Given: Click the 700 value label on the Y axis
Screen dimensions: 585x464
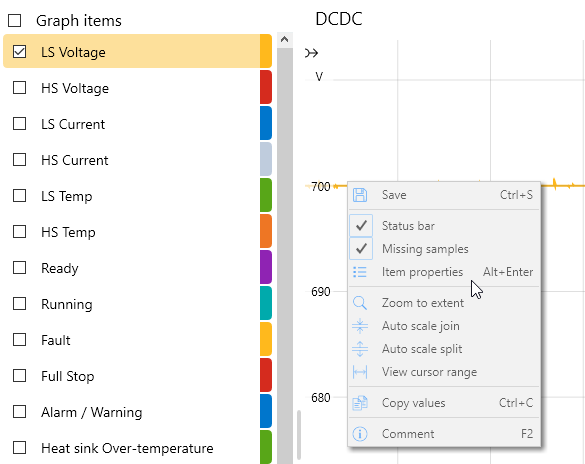Looking at the screenshot, I should tap(321, 186).
